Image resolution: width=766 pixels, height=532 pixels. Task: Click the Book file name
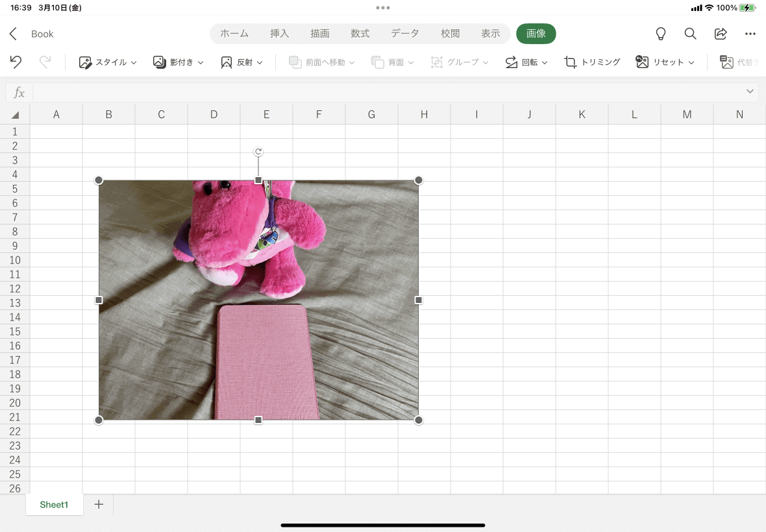(42, 34)
